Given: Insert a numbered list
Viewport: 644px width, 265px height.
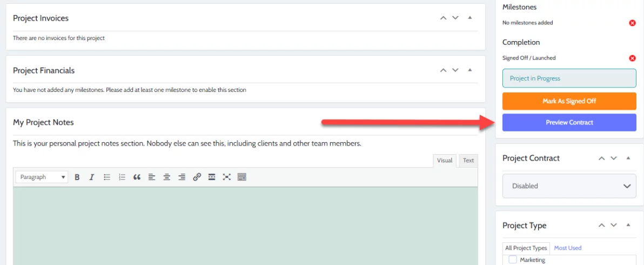Looking at the screenshot, I should (x=122, y=177).
